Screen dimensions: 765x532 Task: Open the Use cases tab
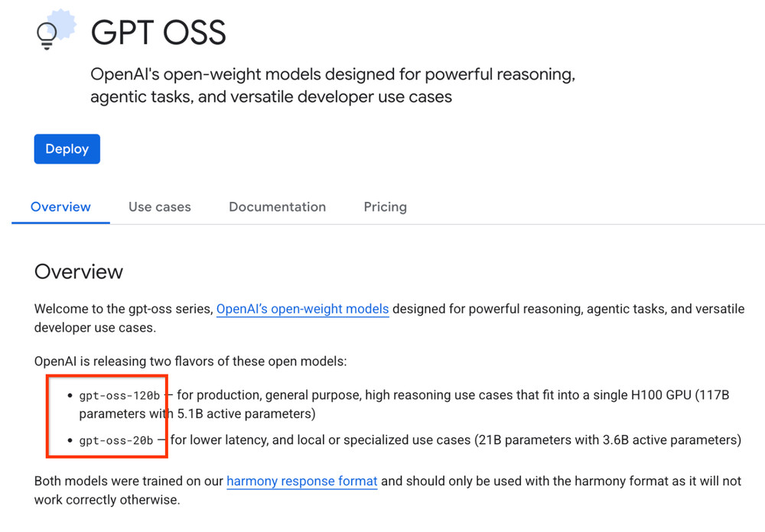(160, 207)
